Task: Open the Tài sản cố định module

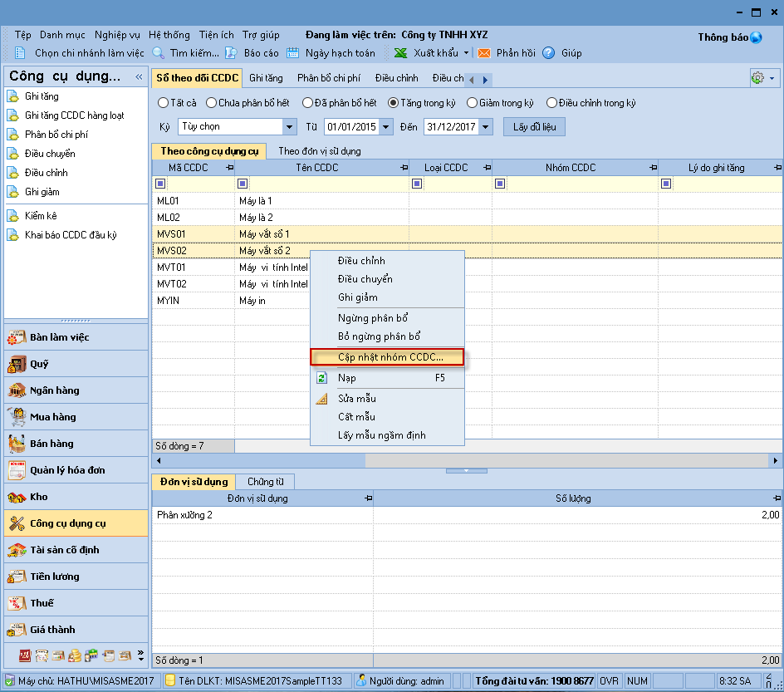Action: (64, 550)
